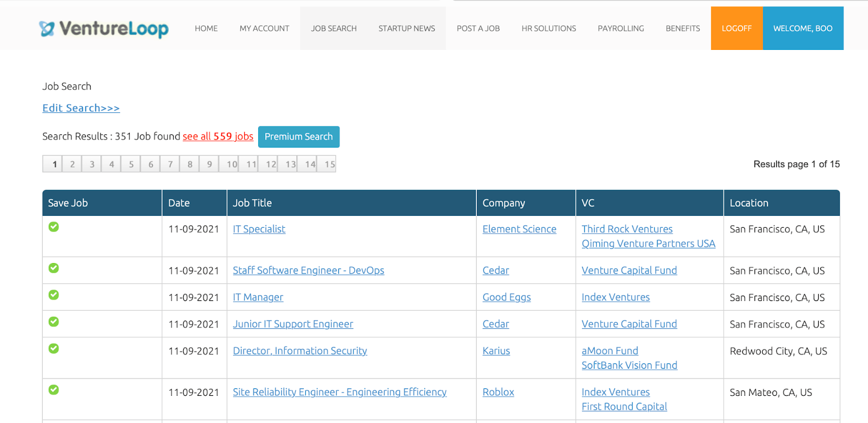Open Element Science company link
This screenshot has width=868, height=423.
(x=519, y=229)
